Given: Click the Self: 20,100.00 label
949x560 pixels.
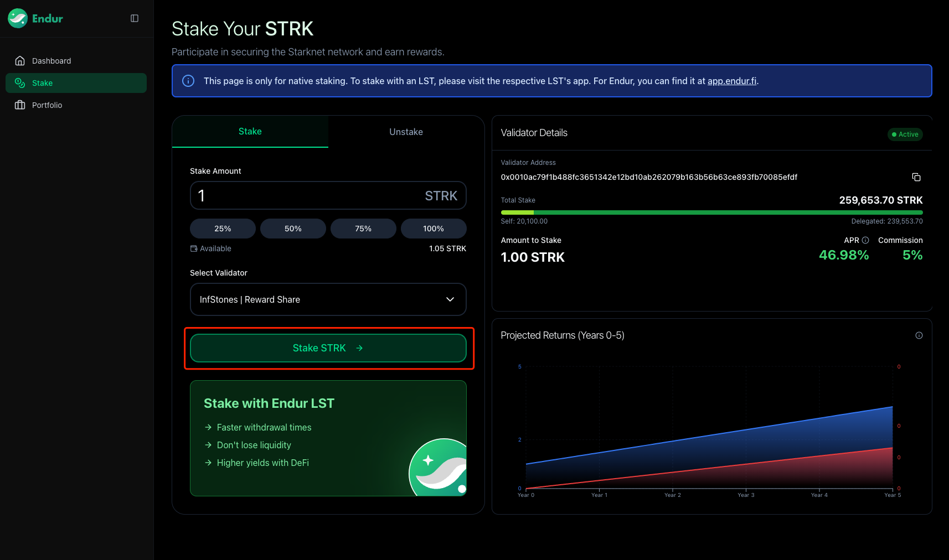Looking at the screenshot, I should tap(524, 221).
